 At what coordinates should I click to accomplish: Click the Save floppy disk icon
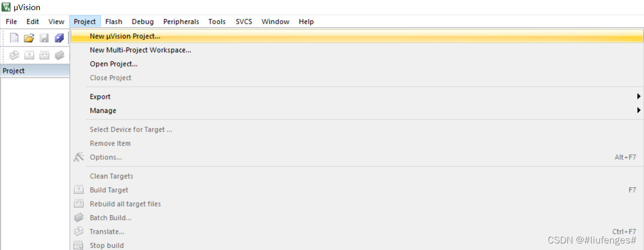coord(44,38)
